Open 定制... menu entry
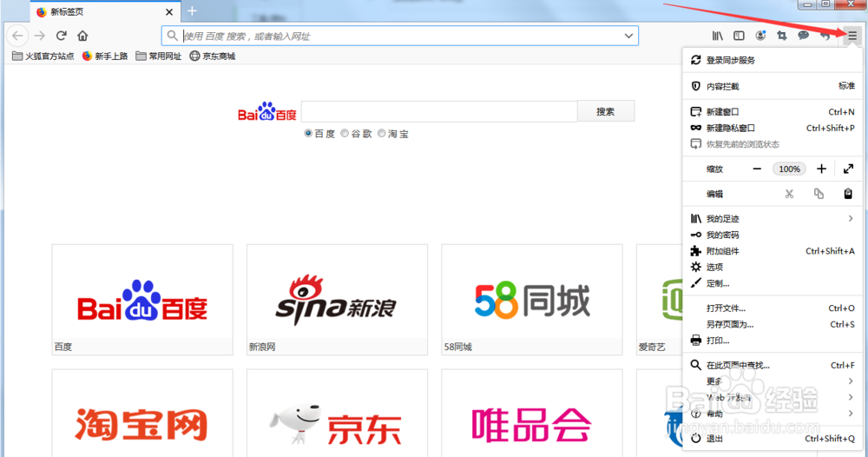The width and height of the screenshot is (868, 457). tap(773, 283)
